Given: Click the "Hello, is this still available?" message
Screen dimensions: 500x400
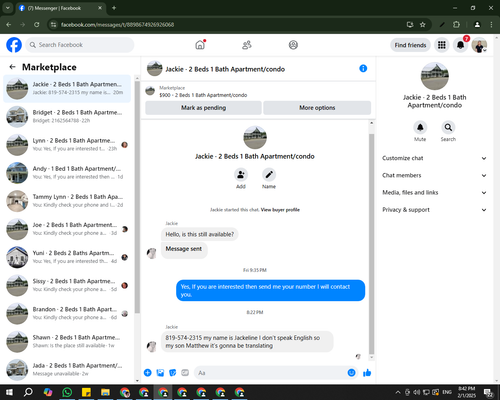Looking at the screenshot, I should pyautogui.click(x=200, y=234).
